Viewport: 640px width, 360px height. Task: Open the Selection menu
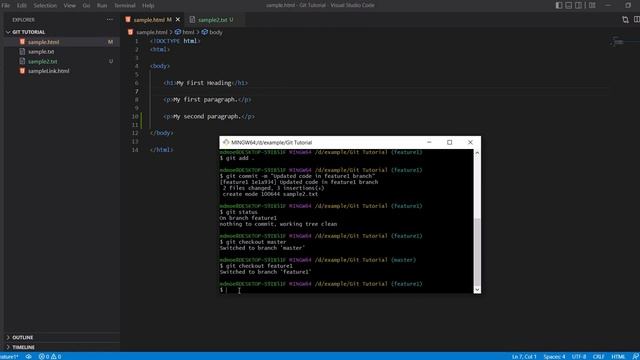click(x=45, y=5)
